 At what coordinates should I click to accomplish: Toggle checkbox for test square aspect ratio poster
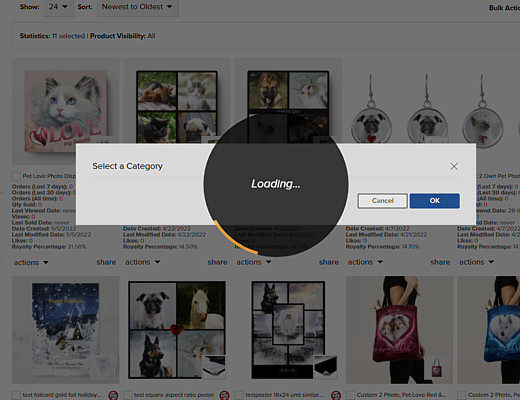pos(128,395)
